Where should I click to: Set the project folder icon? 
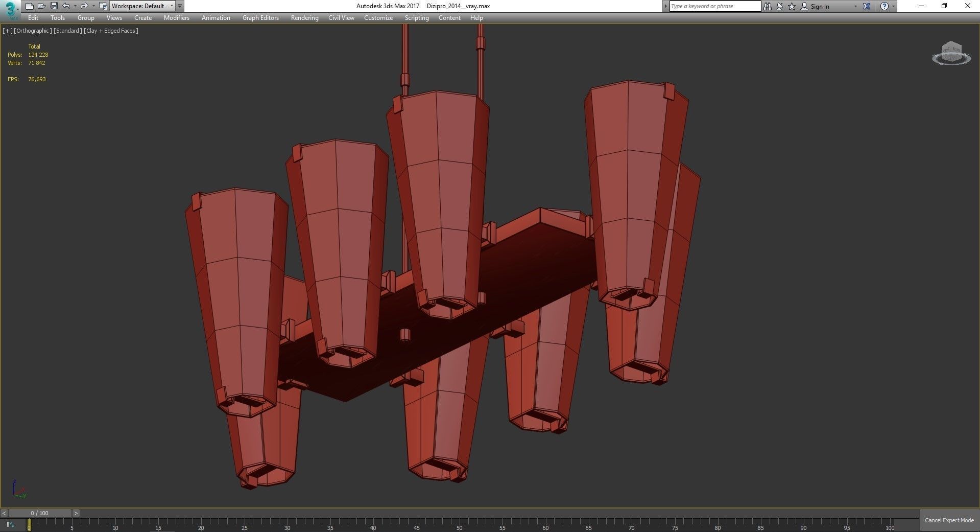click(x=103, y=6)
